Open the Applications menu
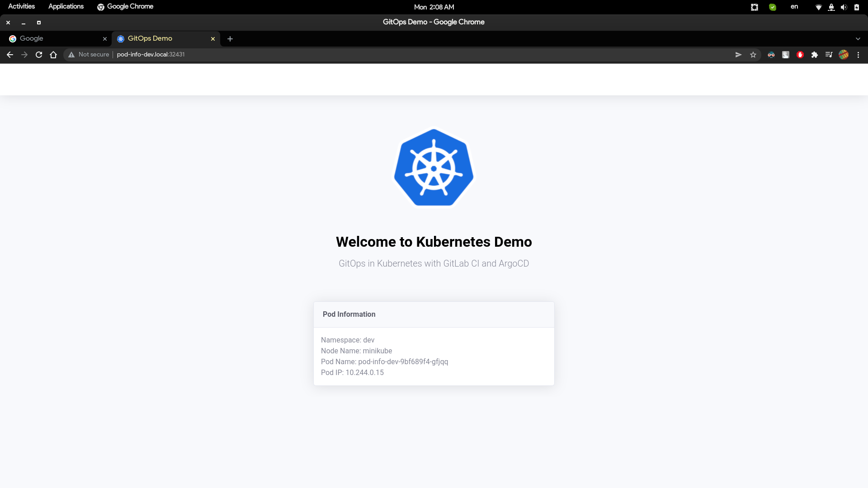 tap(66, 6)
